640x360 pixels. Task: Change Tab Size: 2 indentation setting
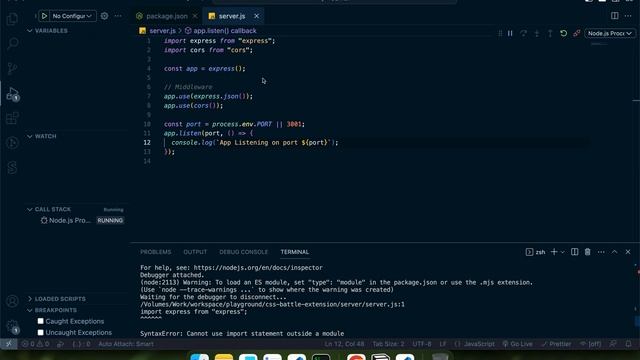(388, 344)
